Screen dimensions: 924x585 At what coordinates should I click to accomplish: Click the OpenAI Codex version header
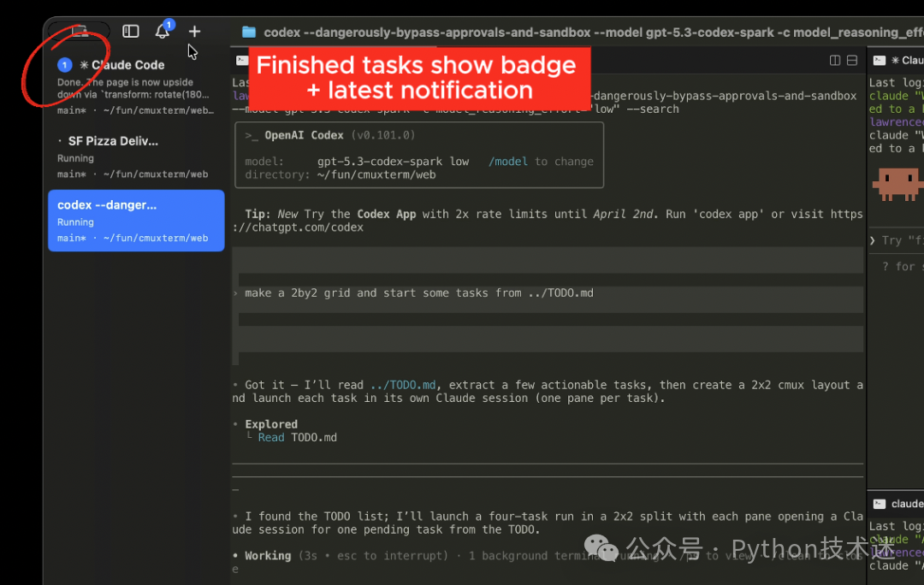330,135
